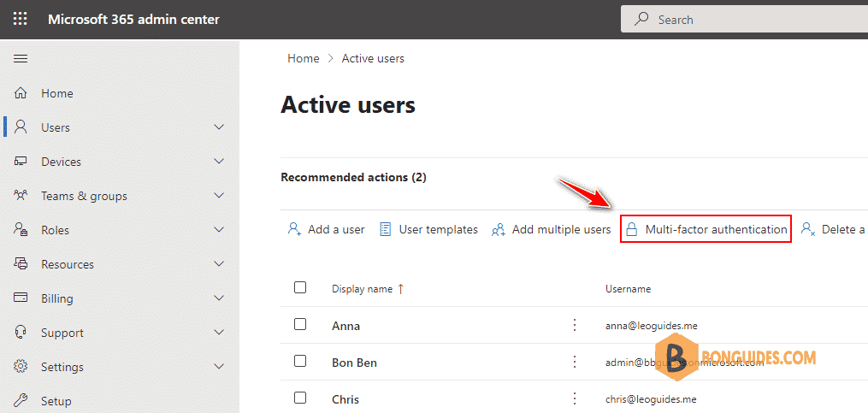The height and width of the screenshot is (413, 868).
Task: Open the app launcher waffle icon
Action: pyautogui.click(x=20, y=20)
